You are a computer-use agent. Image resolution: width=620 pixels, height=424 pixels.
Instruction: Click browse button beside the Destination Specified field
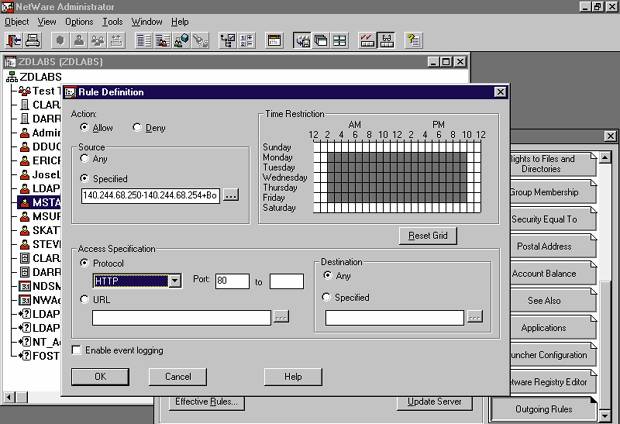pyautogui.click(x=474, y=317)
